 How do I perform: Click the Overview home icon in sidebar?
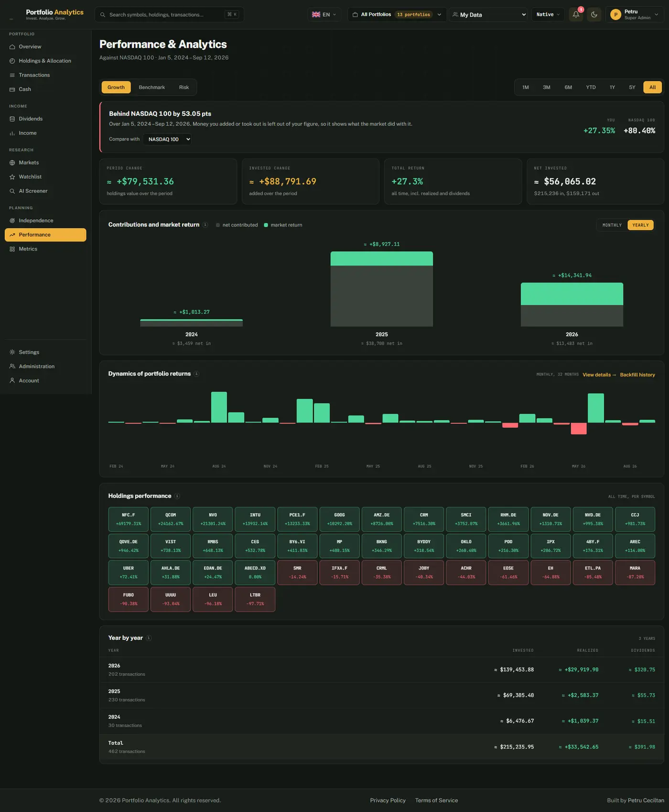click(x=12, y=47)
